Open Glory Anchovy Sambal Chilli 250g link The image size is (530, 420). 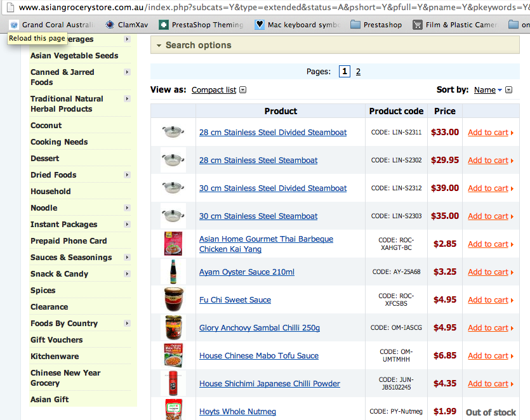point(259,328)
